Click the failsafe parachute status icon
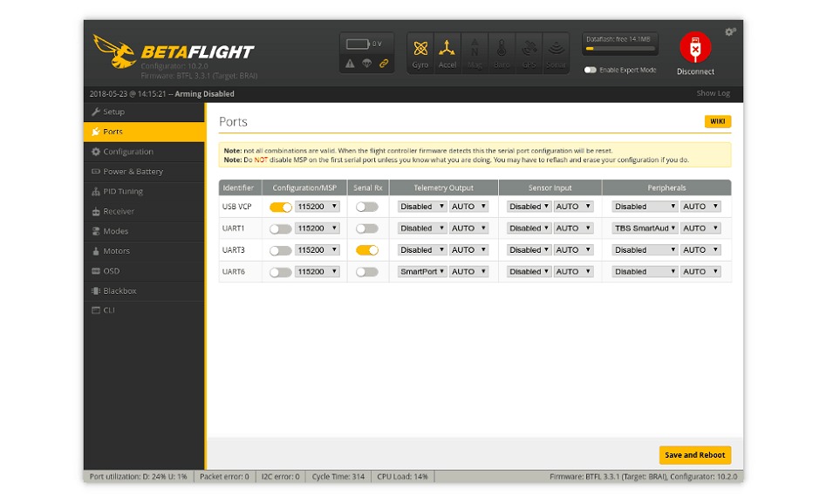This screenshot has height=504, width=840. [367, 63]
